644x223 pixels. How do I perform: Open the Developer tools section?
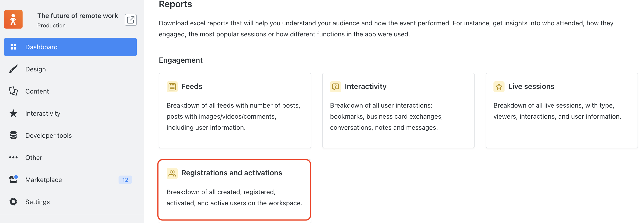(x=70, y=135)
